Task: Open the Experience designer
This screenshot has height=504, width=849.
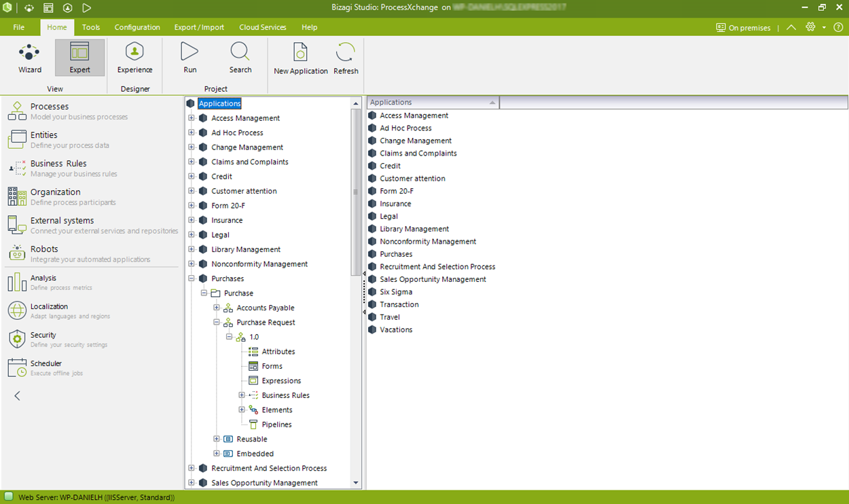Action: coord(134,58)
